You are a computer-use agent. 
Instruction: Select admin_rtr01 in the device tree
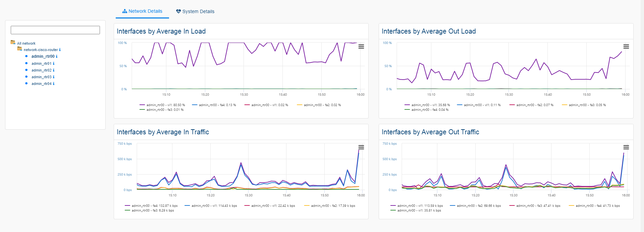coord(41,63)
